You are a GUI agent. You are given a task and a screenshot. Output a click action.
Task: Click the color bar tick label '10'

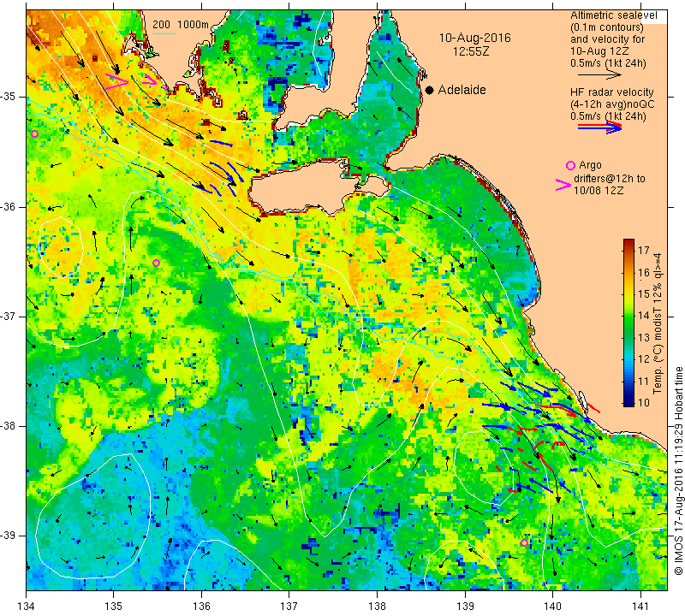coord(644,402)
